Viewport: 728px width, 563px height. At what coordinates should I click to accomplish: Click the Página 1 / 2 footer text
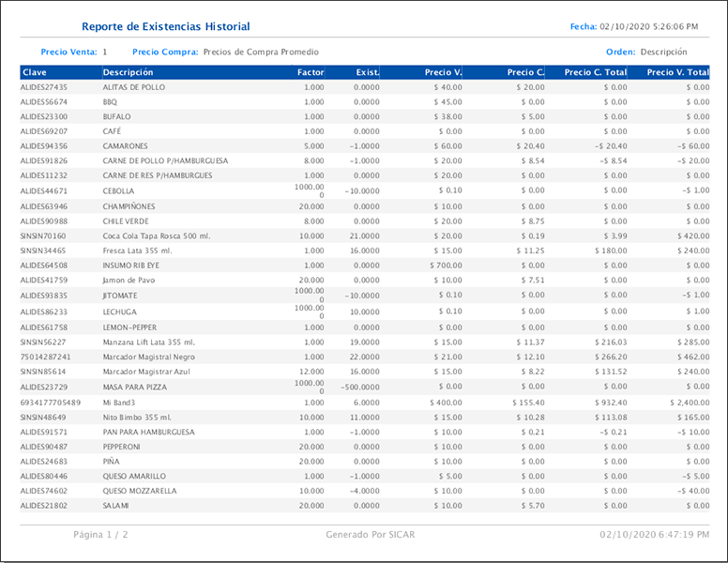[101, 535]
